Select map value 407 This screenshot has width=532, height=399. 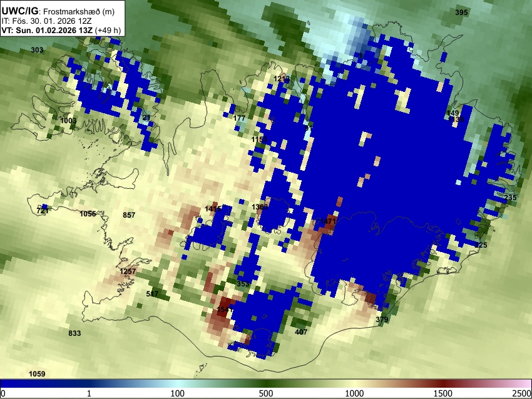coord(301,332)
